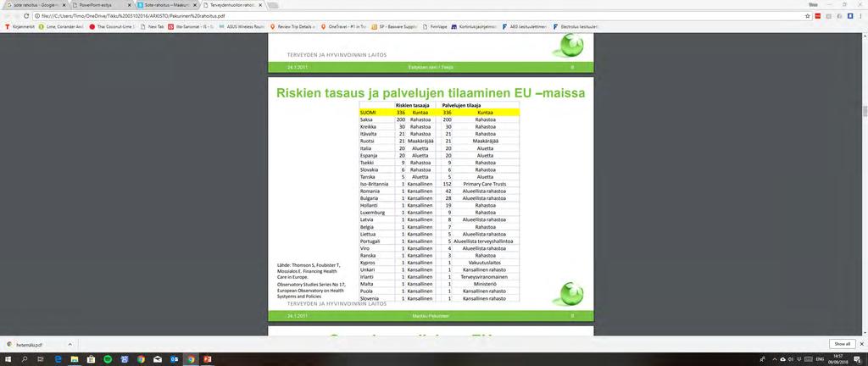This screenshot has width=868, height=366.
Task: Click the blue extension icon in the toolbar
Action: click(849, 16)
